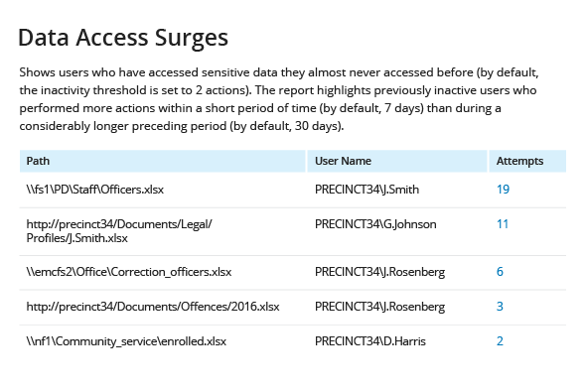The image size is (586, 392).
Task: Sort by the User Name column header
Action: click(x=343, y=161)
